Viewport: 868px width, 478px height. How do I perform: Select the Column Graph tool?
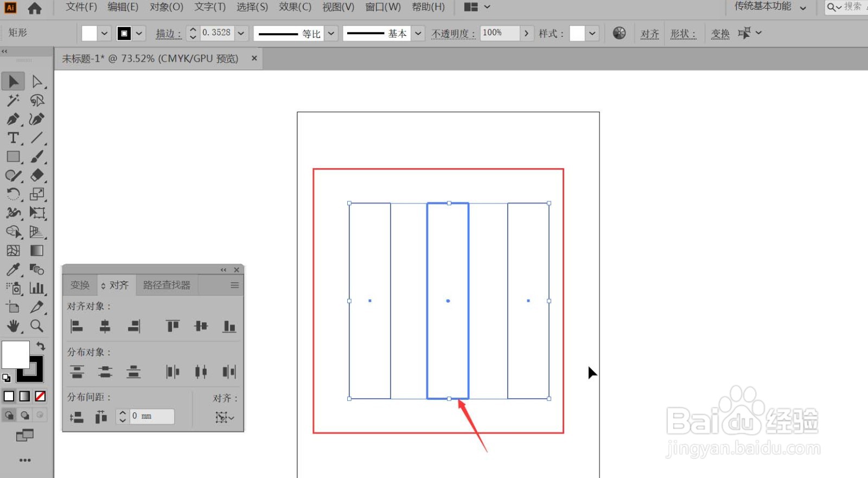coord(37,288)
